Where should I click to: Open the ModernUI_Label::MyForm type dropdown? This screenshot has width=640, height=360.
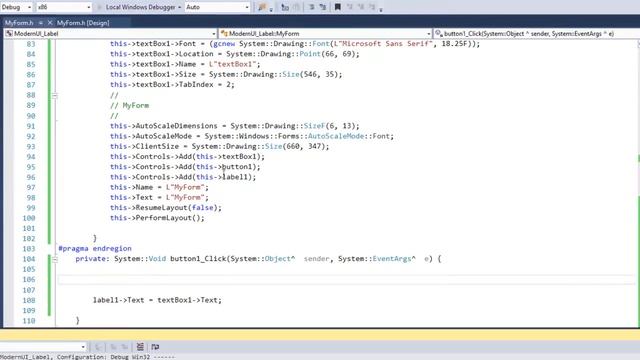click(x=325, y=33)
